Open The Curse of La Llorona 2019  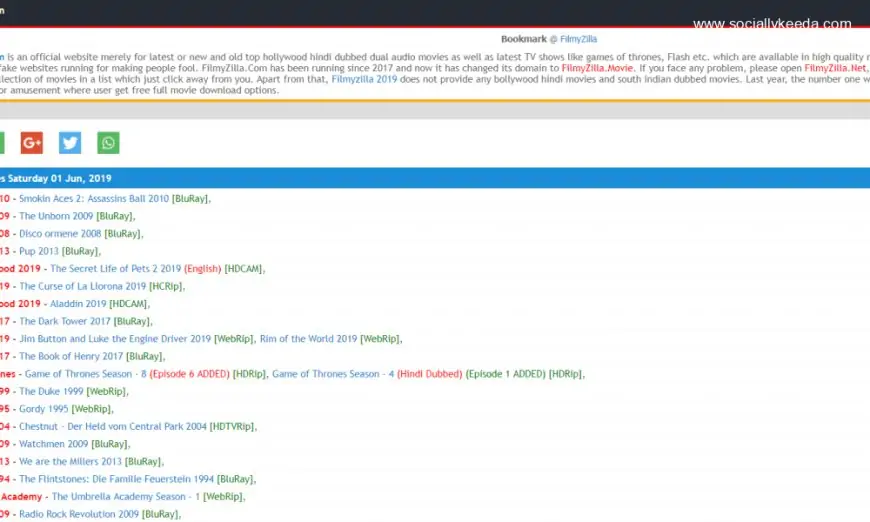tap(82, 287)
